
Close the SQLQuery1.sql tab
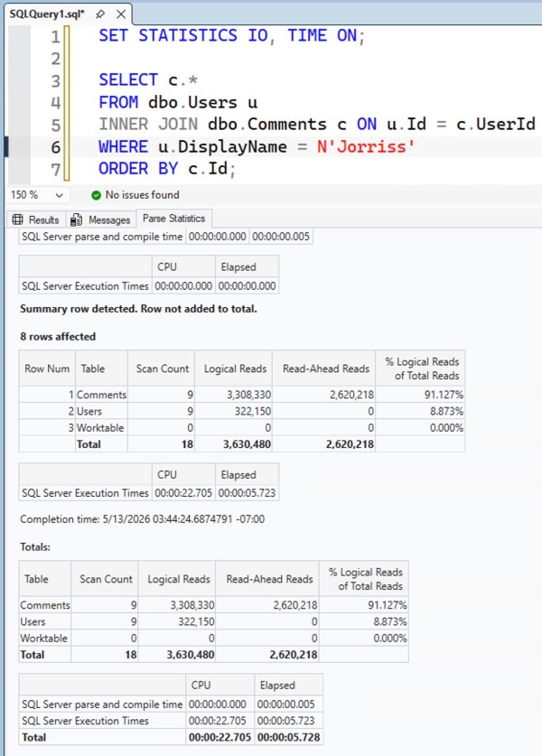click(121, 14)
